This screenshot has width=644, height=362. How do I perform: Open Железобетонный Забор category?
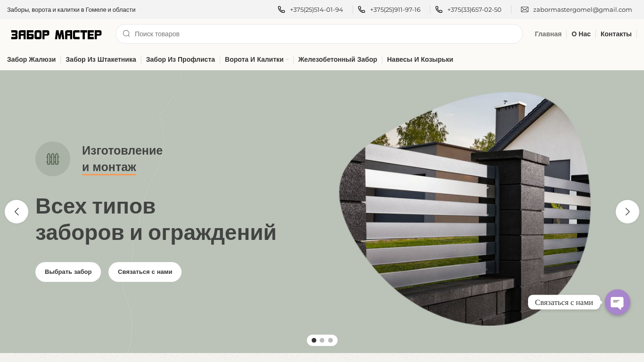(338, 59)
